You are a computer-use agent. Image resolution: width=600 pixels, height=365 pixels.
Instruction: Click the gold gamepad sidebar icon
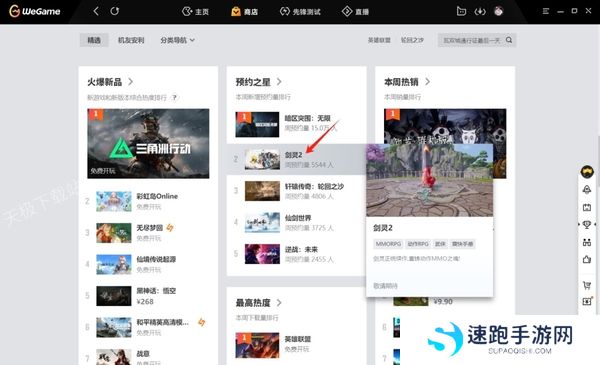point(587,171)
